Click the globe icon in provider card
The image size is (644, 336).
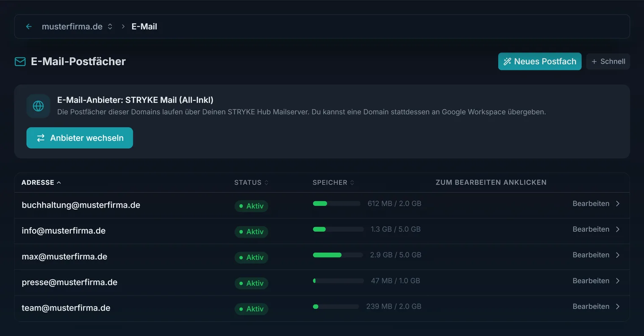pos(38,106)
